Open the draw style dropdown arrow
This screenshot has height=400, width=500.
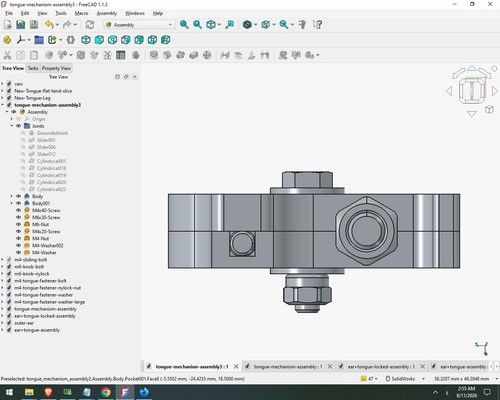pyautogui.click(x=255, y=25)
